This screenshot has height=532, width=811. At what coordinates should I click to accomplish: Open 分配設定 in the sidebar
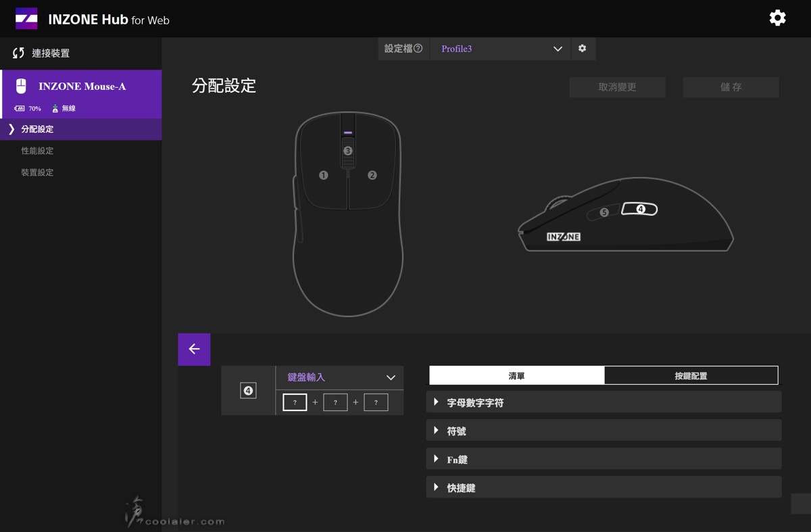point(81,129)
